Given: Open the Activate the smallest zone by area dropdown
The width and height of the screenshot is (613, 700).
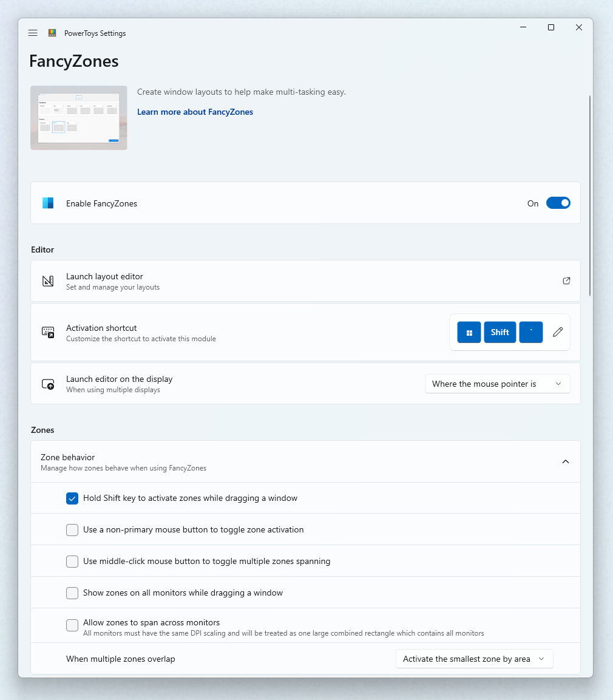Looking at the screenshot, I should tap(474, 658).
